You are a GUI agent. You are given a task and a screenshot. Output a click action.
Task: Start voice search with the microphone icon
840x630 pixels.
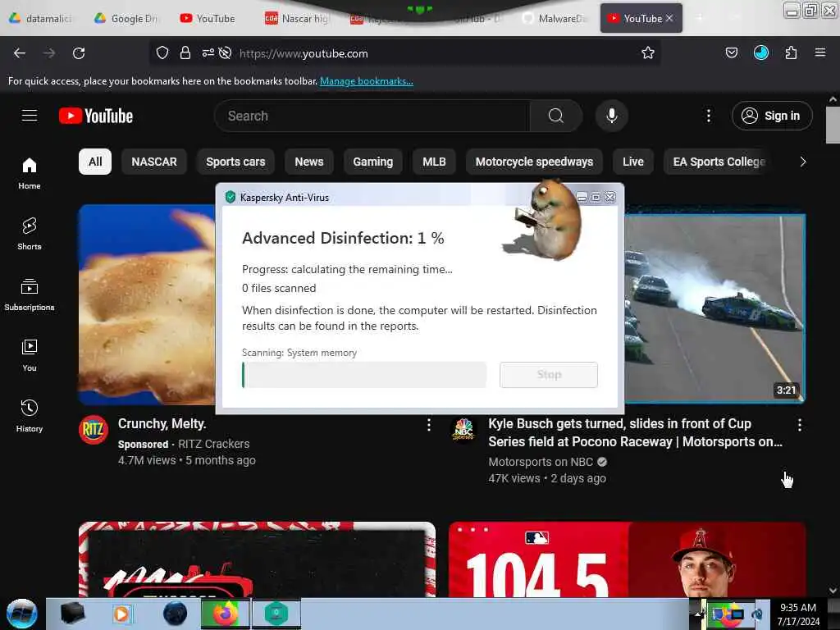click(x=611, y=116)
